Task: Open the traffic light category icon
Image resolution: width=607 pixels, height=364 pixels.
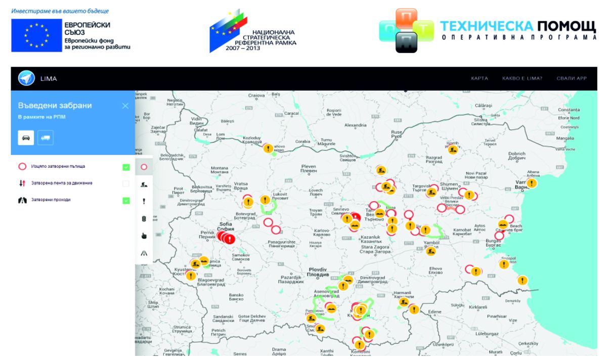Action: pyautogui.click(x=144, y=218)
